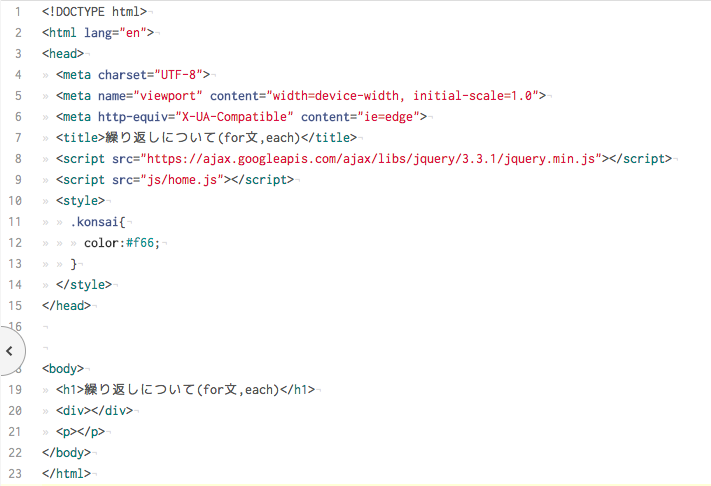Click the empty <div></div> element

94,410
